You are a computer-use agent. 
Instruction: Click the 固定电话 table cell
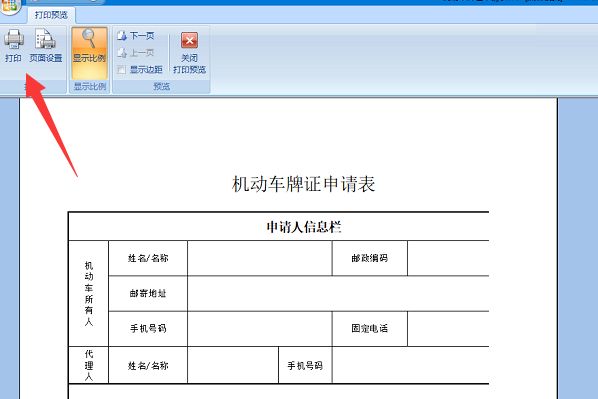[370, 328]
